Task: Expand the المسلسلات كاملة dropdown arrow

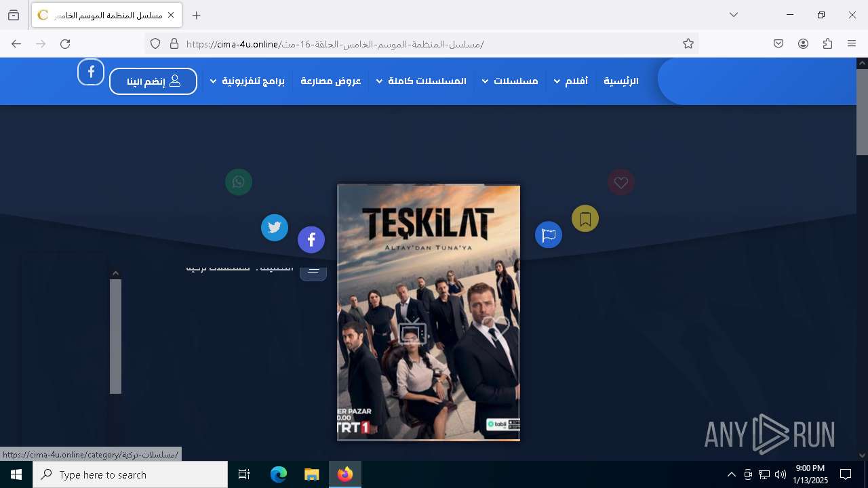Action: pos(379,81)
